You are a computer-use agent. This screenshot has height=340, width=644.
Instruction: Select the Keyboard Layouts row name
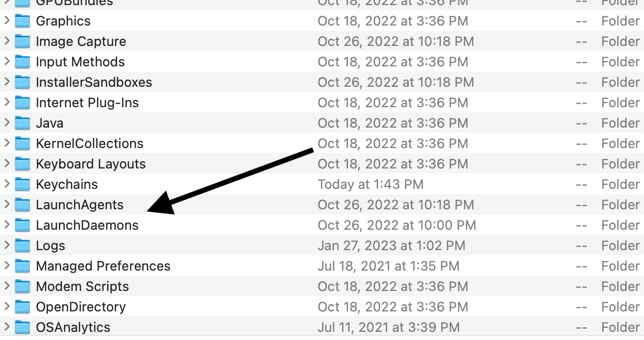(91, 164)
